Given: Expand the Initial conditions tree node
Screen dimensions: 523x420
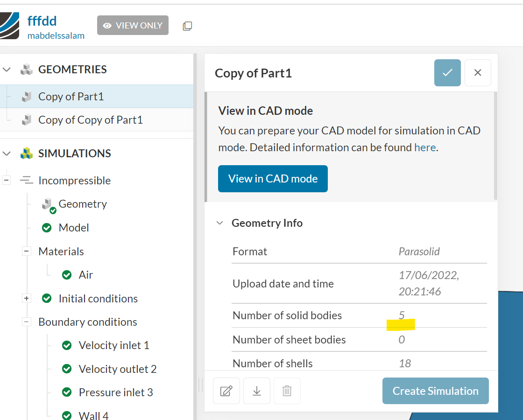Looking at the screenshot, I should pos(27,299).
